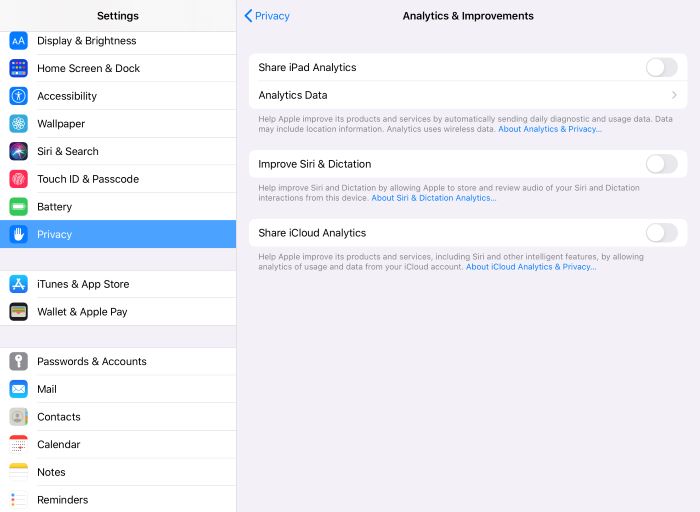Tap the Mail envelope icon

(18, 389)
